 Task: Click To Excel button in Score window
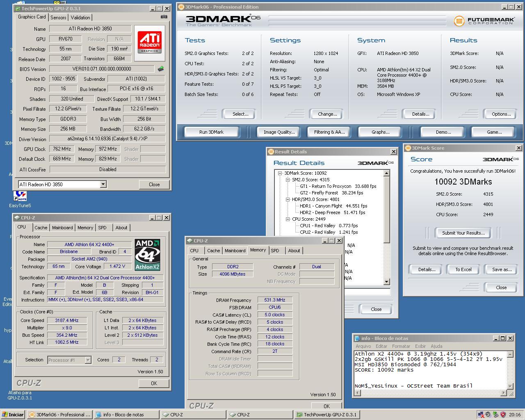[463, 269]
